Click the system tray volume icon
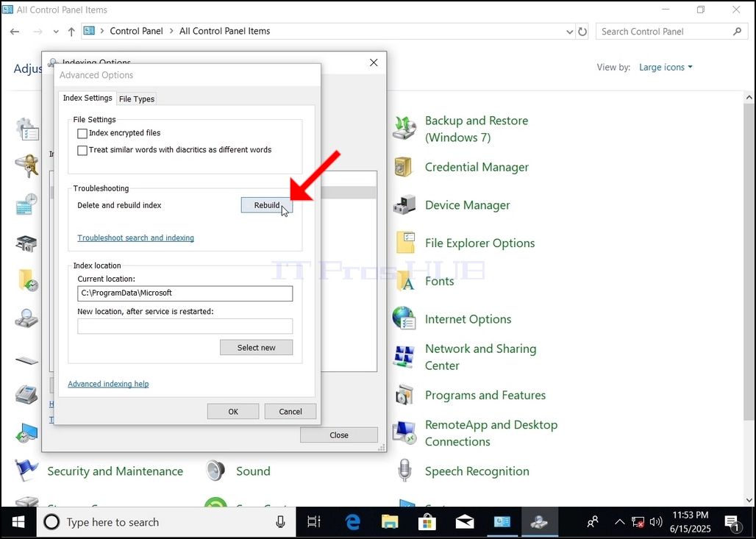 [655, 522]
